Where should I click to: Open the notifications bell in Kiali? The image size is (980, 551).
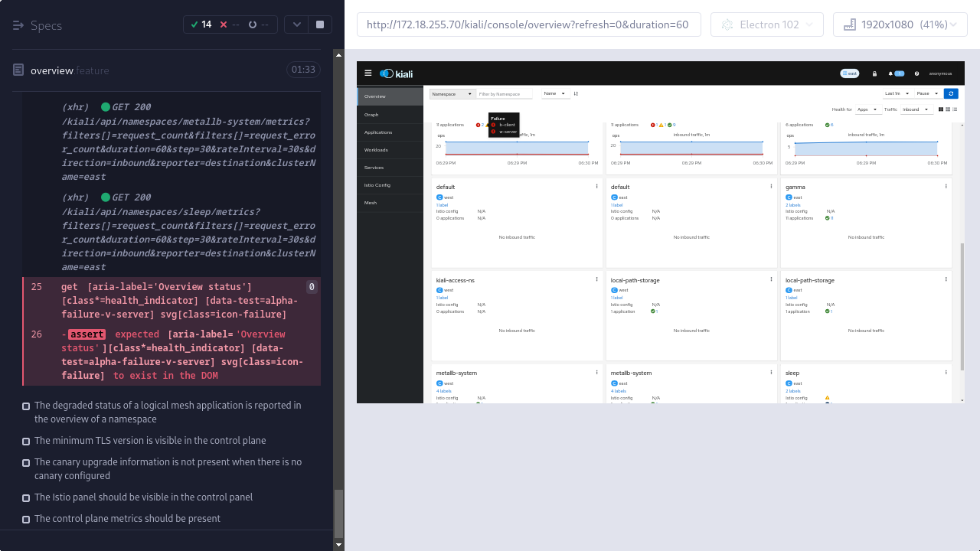click(x=896, y=73)
